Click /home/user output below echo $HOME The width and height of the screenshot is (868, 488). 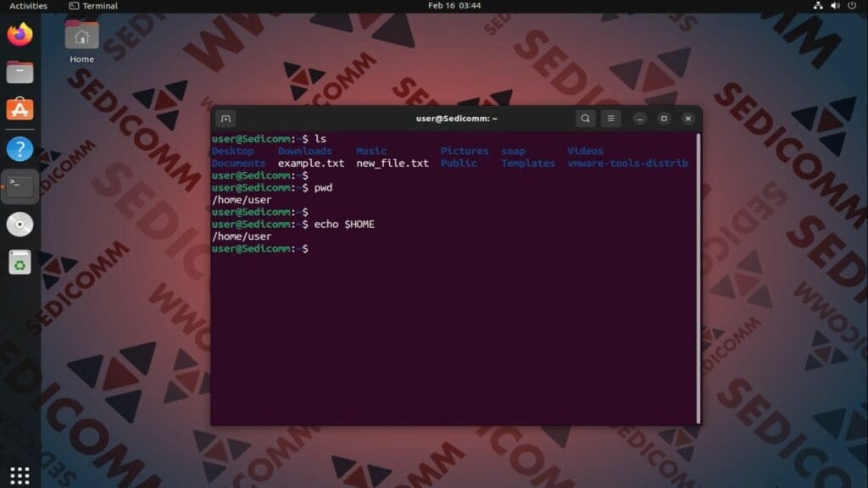coord(242,236)
